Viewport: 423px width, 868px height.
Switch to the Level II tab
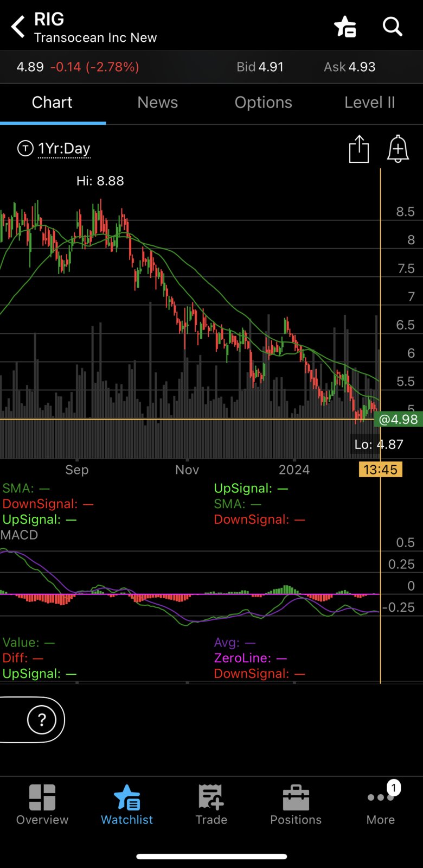click(370, 103)
